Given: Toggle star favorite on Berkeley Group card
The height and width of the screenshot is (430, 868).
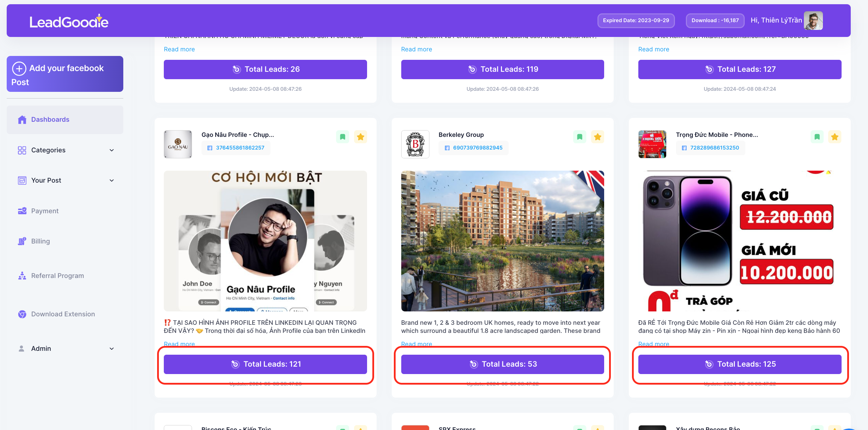Looking at the screenshot, I should point(597,137).
